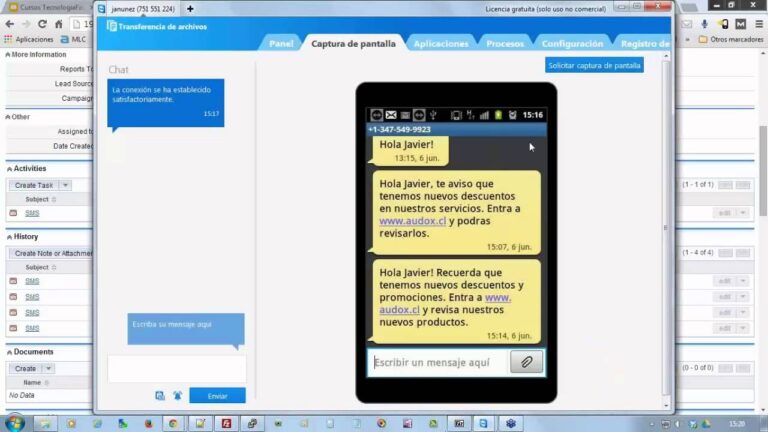Open a new session with plus icon
Screen dimensions: 768x432
(190, 9)
